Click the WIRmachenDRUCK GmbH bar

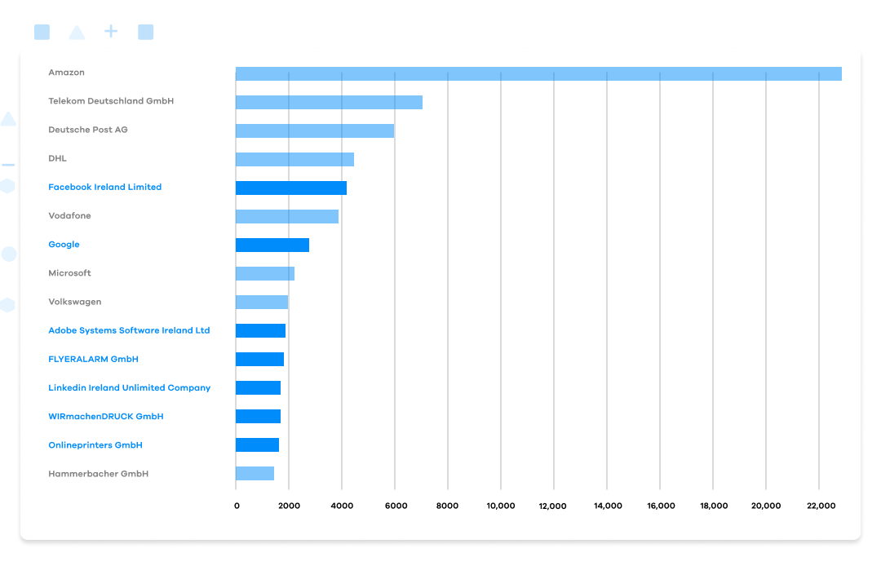(x=258, y=416)
